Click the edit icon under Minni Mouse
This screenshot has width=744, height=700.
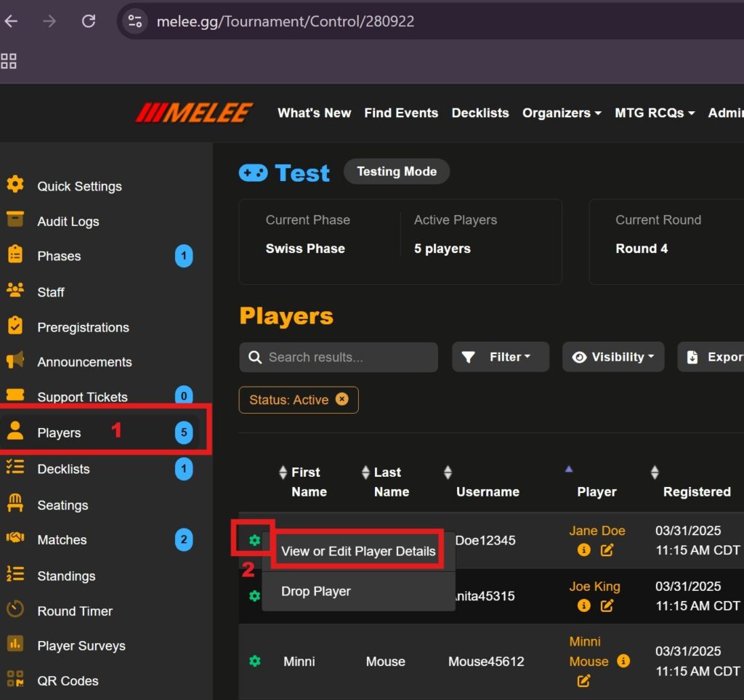point(583,681)
